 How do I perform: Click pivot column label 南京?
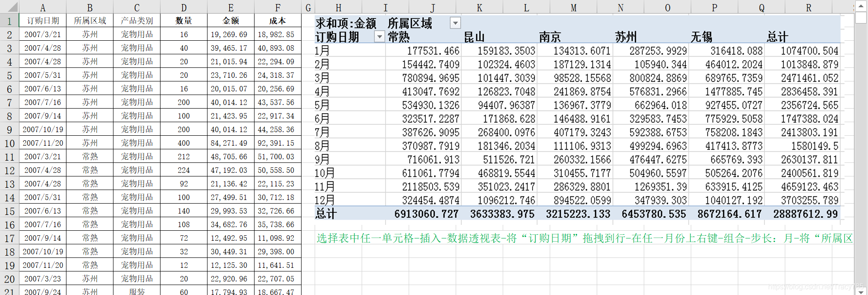click(x=550, y=37)
